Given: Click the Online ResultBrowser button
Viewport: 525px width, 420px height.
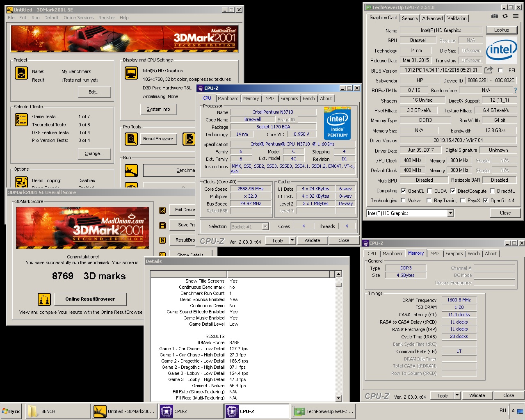Looking at the screenshot, I should (x=90, y=299).
